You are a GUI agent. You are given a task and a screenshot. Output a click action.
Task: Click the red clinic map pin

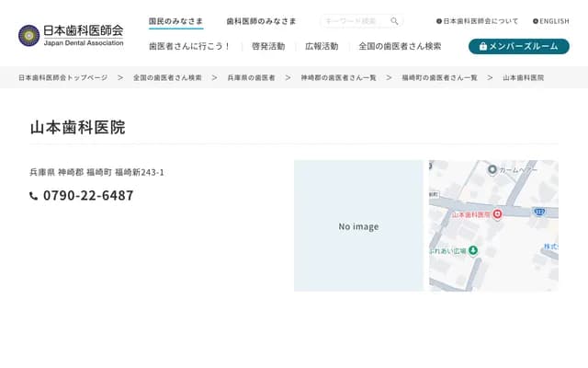(x=497, y=214)
